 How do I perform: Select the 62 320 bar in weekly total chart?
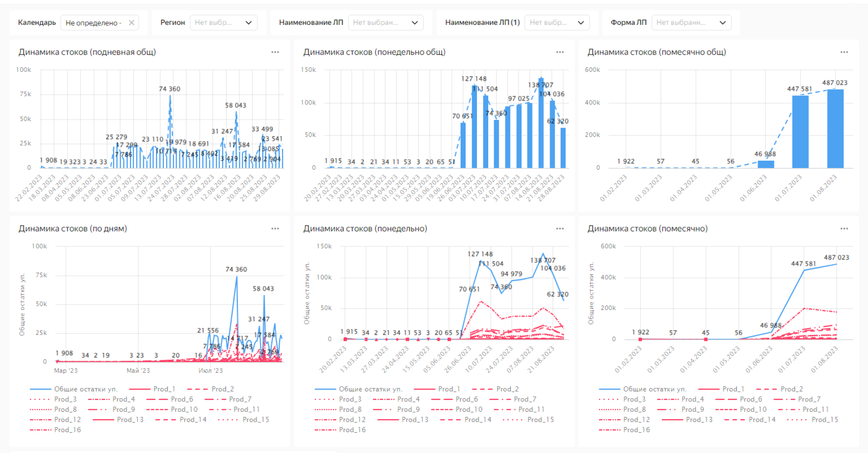pyautogui.click(x=563, y=148)
